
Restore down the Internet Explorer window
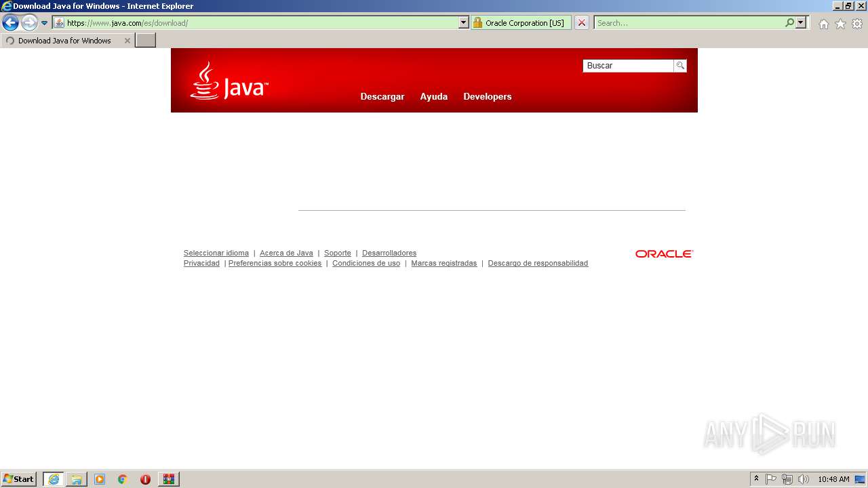848,5
